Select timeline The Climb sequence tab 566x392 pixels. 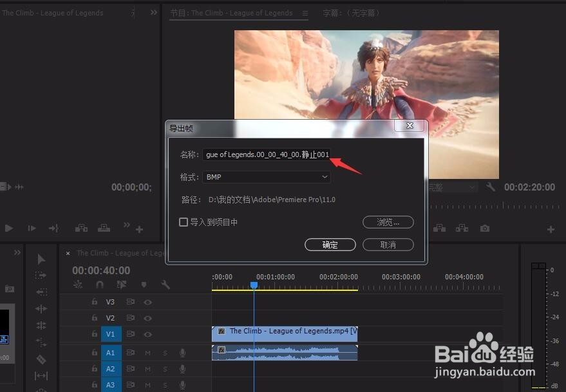[x=120, y=253]
